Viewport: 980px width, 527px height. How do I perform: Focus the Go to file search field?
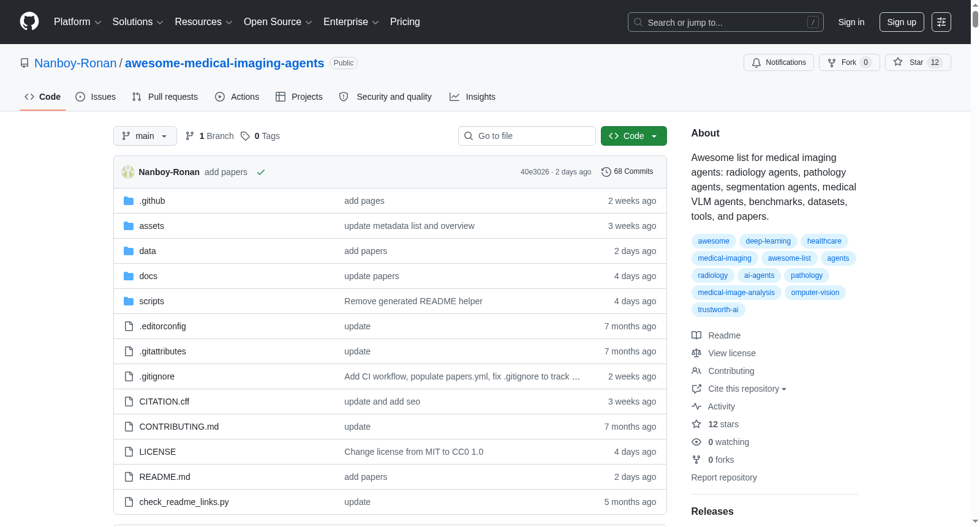[x=527, y=136]
